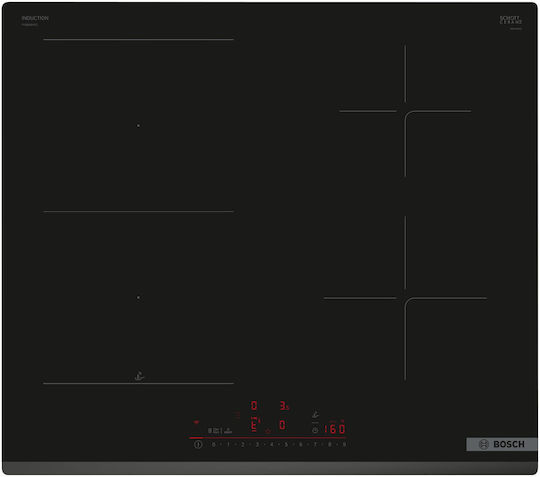The image size is (540, 477).
Task: Set power level 7 on the slider
Action: tap(315, 444)
